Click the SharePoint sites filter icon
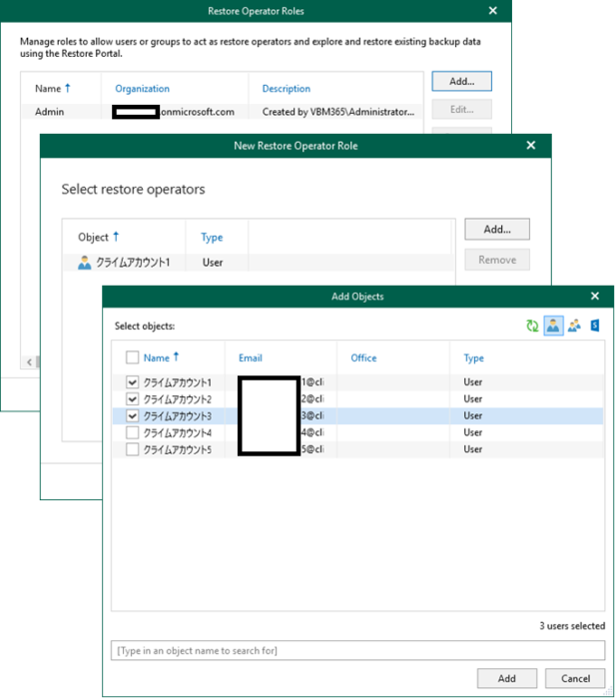616x699 pixels. 594,326
